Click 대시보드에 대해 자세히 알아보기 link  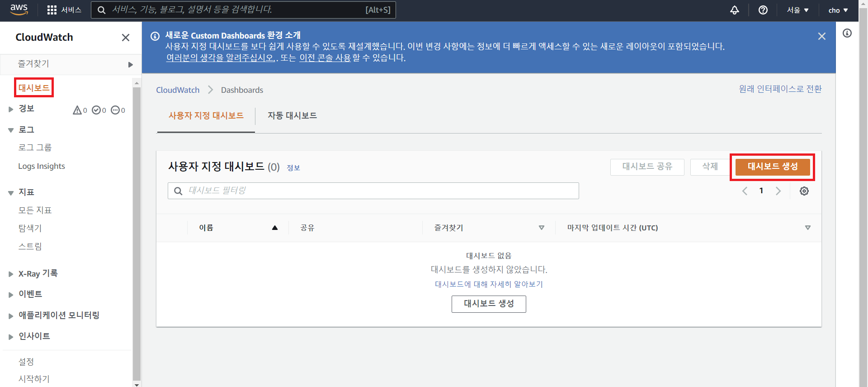489,284
